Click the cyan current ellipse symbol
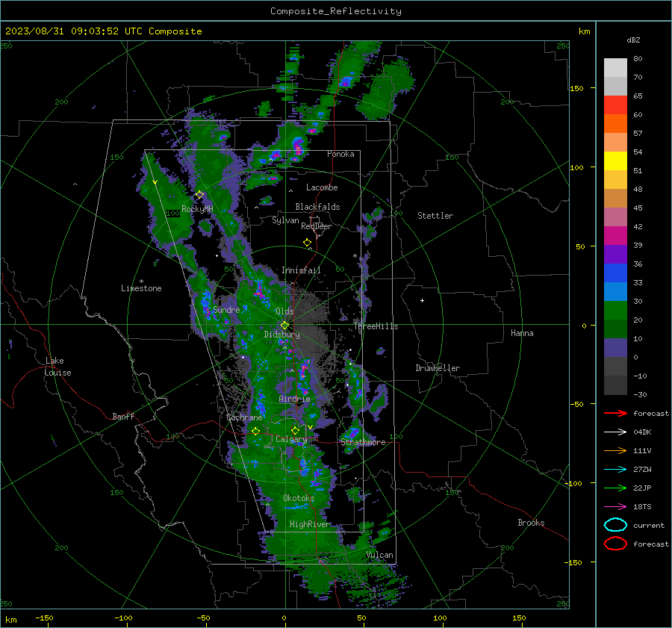Screen dimensions: 672x628 pyautogui.click(x=615, y=525)
